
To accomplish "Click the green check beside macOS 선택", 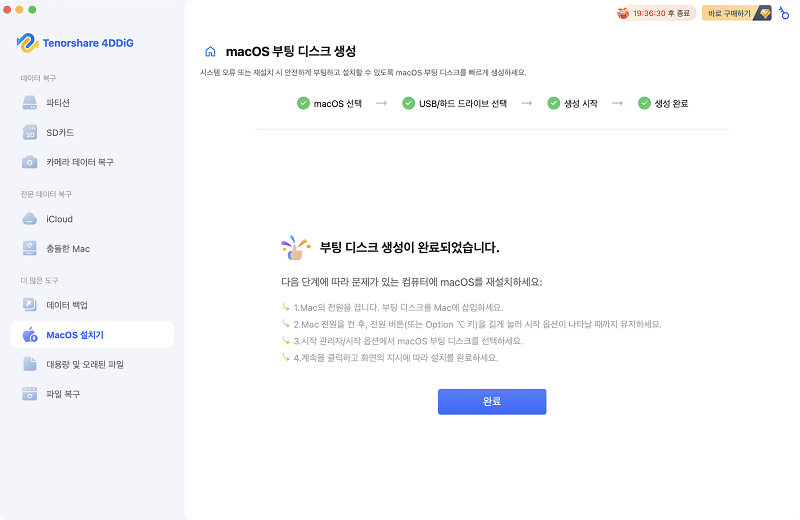I will point(304,103).
